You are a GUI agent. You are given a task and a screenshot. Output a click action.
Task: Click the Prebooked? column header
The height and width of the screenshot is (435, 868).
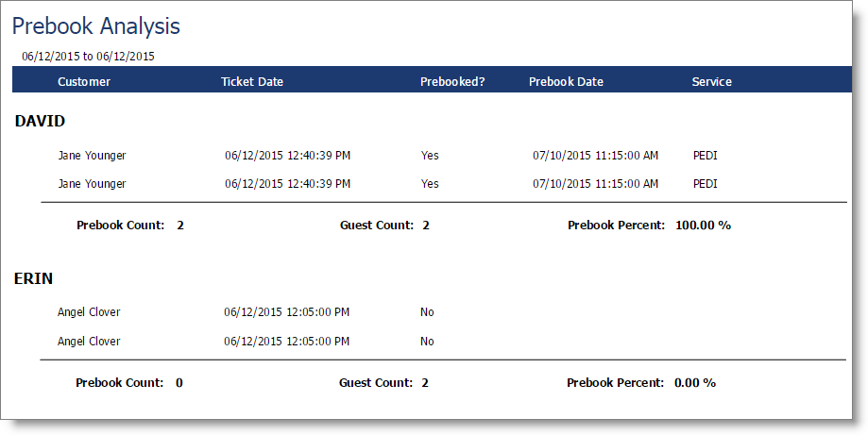pyautogui.click(x=452, y=82)
